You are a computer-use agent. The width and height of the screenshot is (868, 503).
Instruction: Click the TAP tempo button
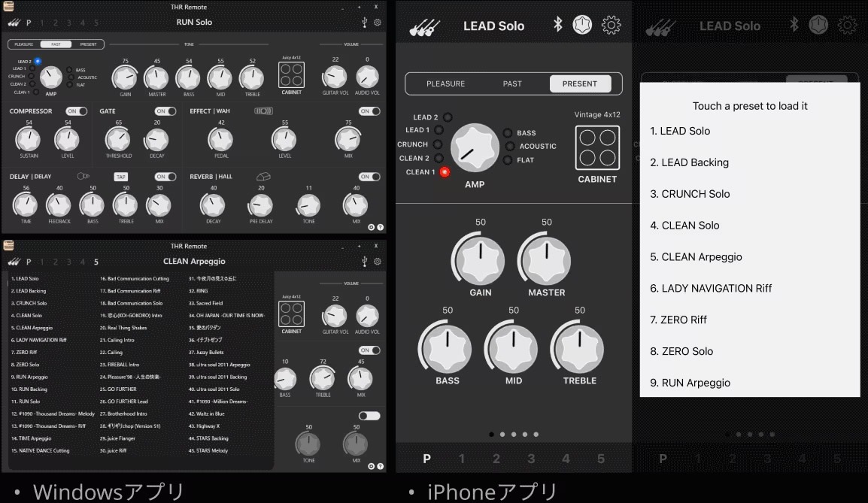pos(120,177)
